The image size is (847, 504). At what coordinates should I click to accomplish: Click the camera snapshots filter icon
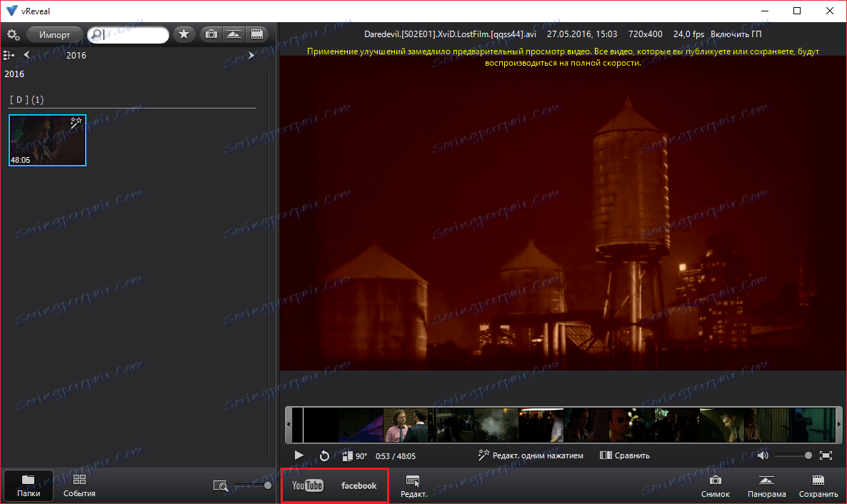pos(211,34)
